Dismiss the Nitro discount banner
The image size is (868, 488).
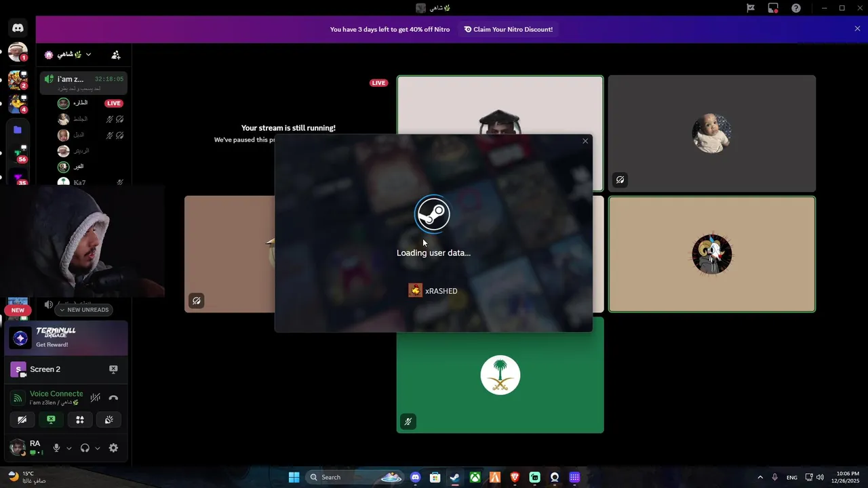(x=857, y=28)
